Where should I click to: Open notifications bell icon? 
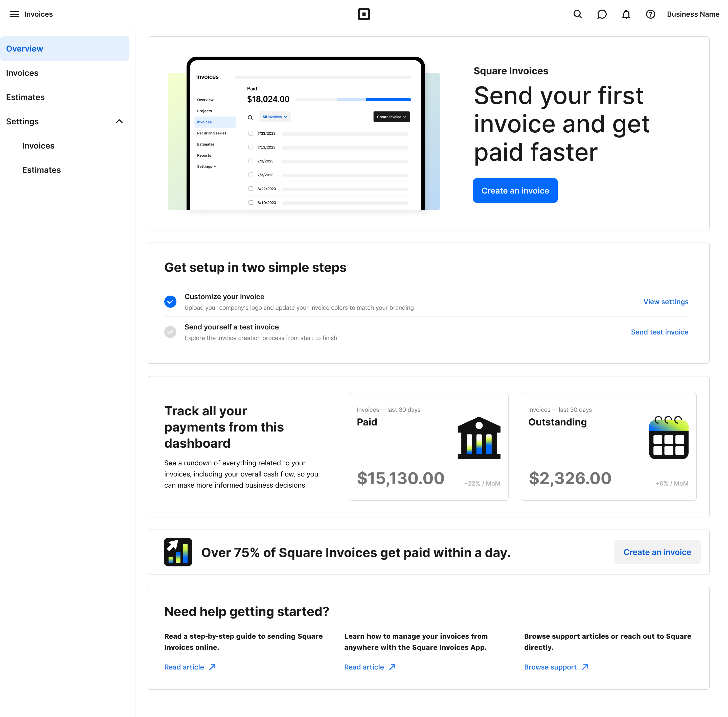point(626,14)
